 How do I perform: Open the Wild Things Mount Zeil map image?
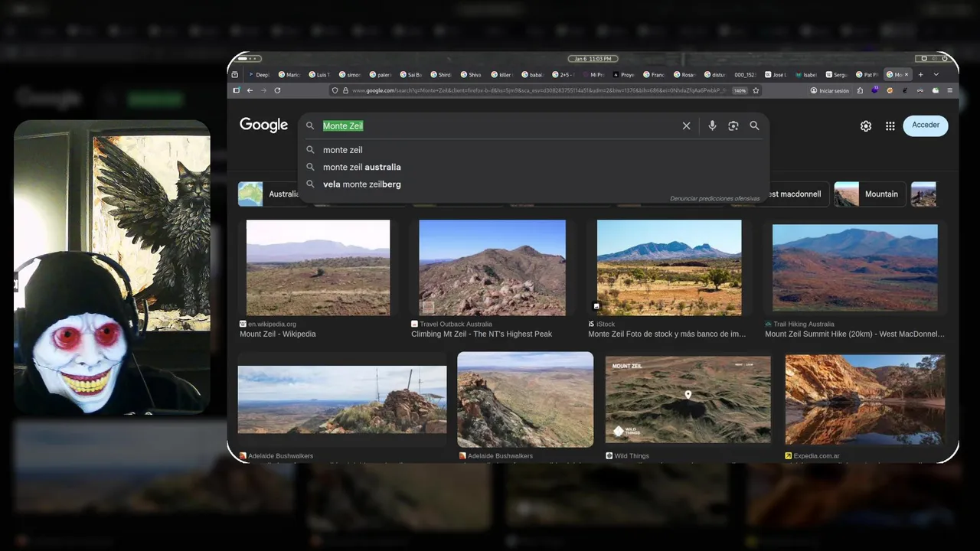pos(688,399)
